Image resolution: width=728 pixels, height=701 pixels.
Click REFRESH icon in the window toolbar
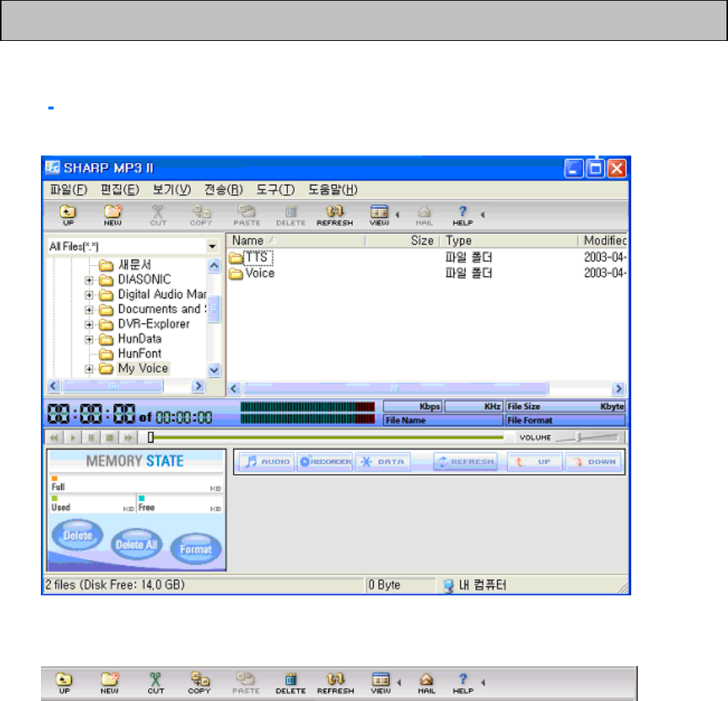coord(335,215)
